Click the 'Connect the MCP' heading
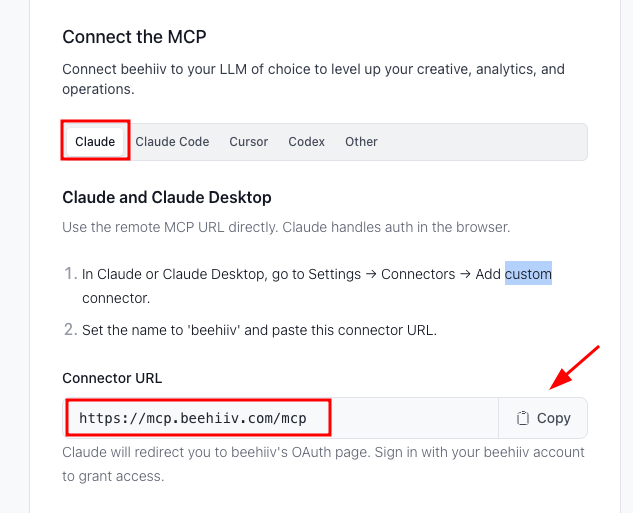The height and width of the screenshot is (513, 633). [134, 37]
